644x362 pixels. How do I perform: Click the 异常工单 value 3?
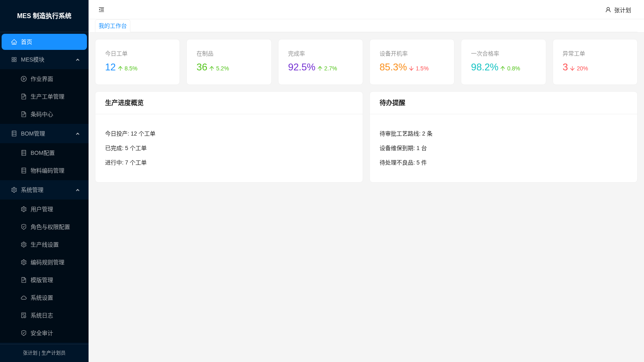pyautogui.click(x=565, y=67)
